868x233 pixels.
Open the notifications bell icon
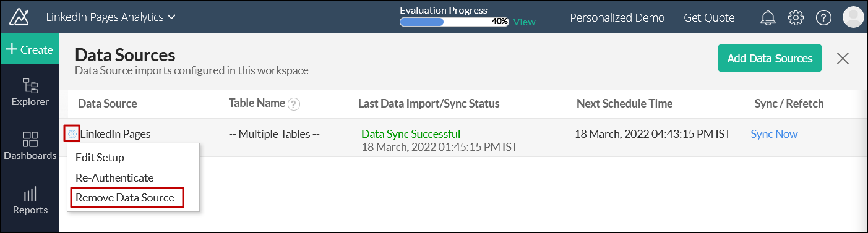pyautogui.click(x=768, y=18)
